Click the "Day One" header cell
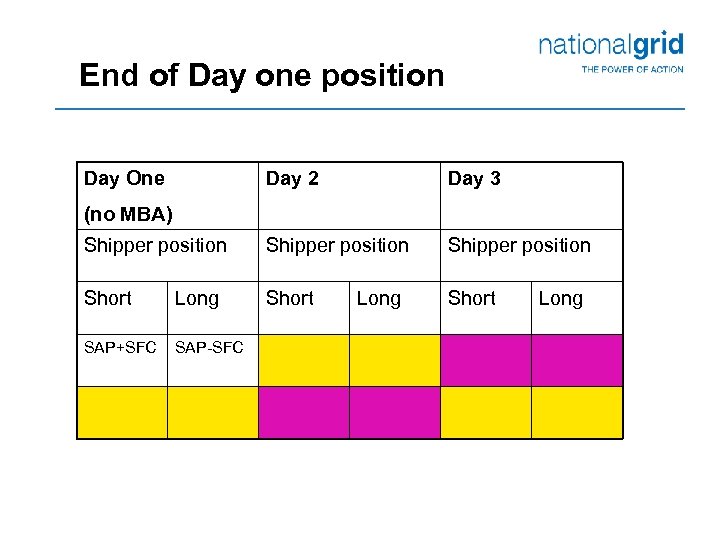 pyautogui.click(x=124, y=179)
